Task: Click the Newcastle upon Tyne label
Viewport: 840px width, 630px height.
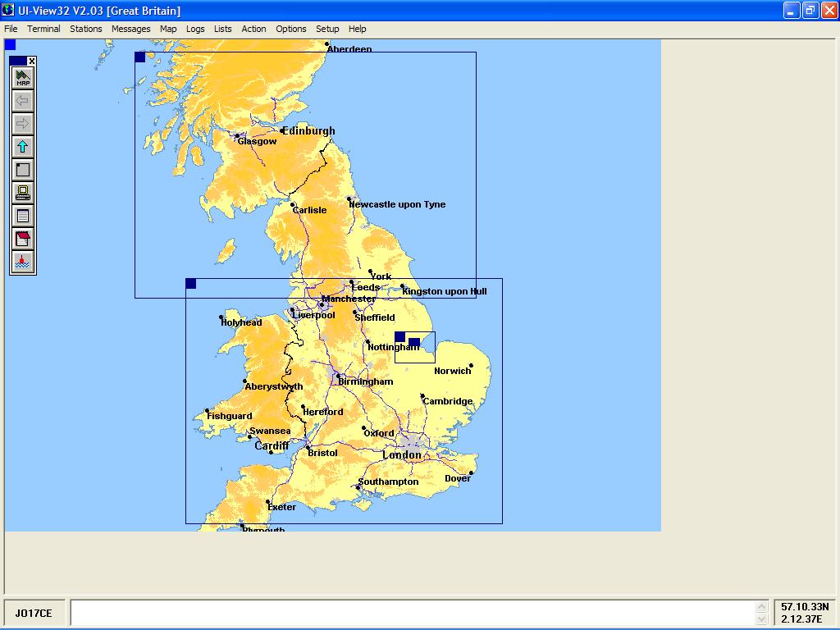Action: click(x=397, y=204)
